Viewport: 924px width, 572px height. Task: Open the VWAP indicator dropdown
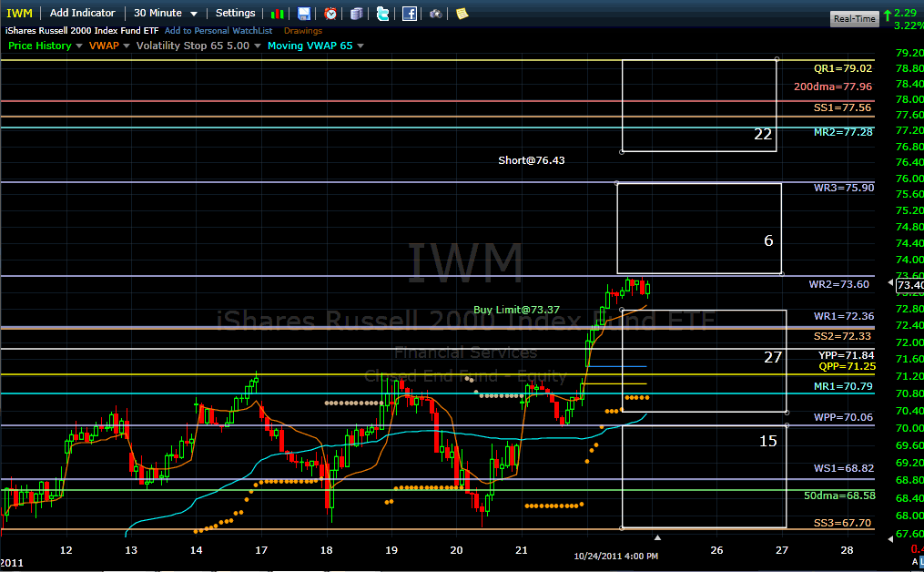(109, 45)
